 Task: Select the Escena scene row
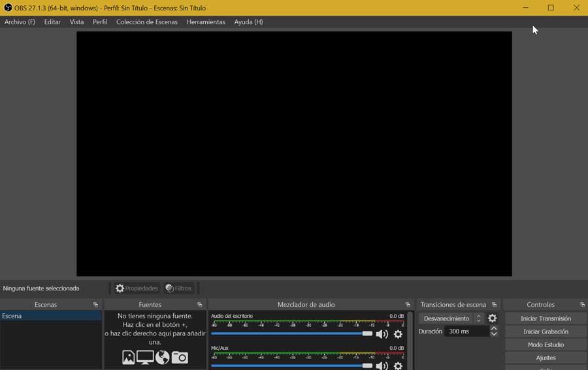point(50,316)
